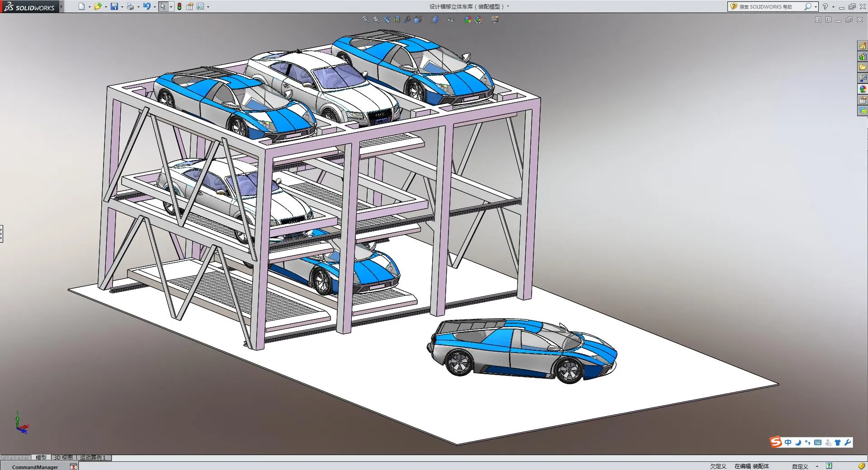
Task: Click the magnifier search icon
Action: [x=808, y=6]
